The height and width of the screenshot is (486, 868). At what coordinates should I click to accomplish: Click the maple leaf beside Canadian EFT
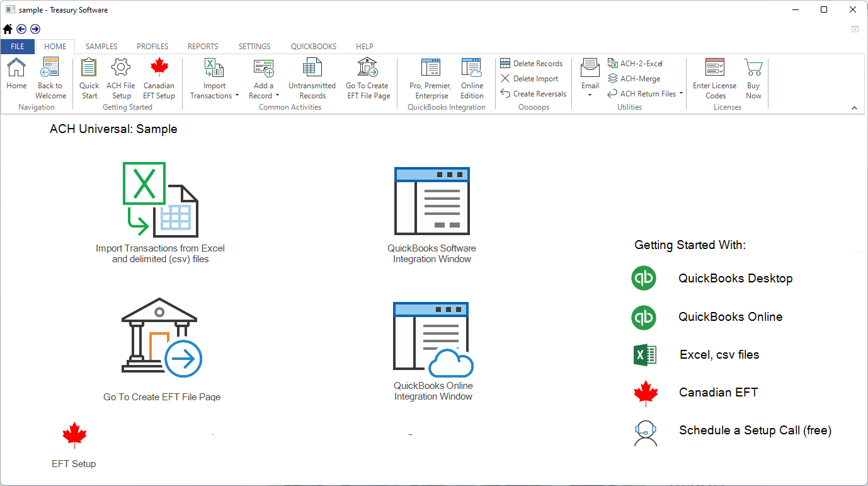tap(646, 393)
